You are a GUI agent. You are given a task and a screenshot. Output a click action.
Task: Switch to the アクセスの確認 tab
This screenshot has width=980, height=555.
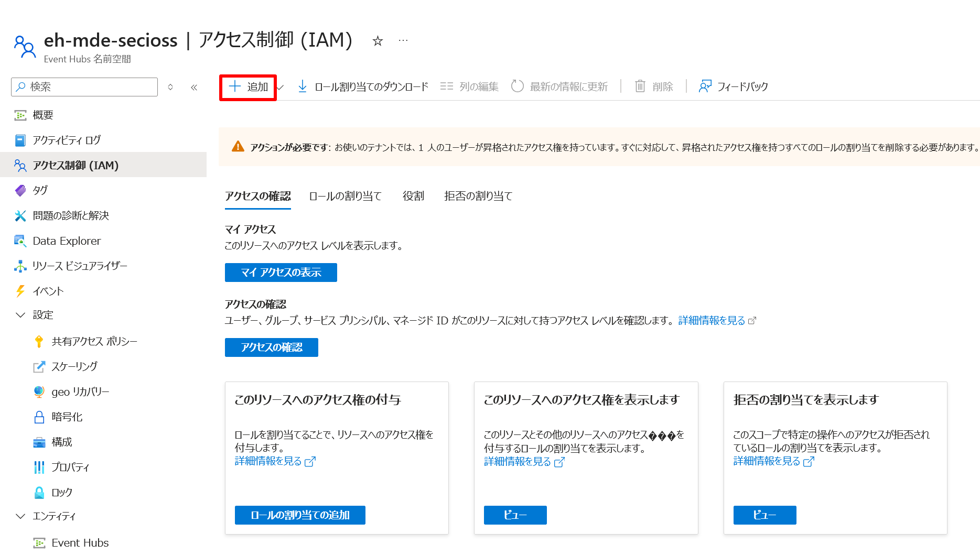pyautogui.click(x=258, y=197)
